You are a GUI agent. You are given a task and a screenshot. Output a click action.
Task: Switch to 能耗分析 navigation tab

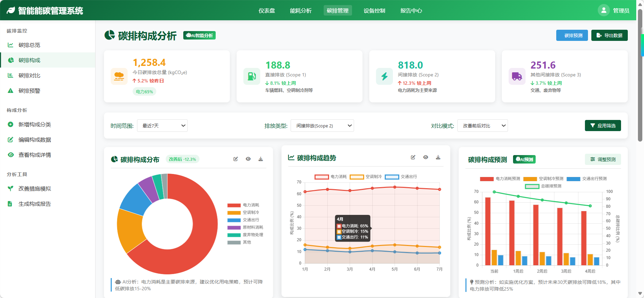tap(300, 11)
